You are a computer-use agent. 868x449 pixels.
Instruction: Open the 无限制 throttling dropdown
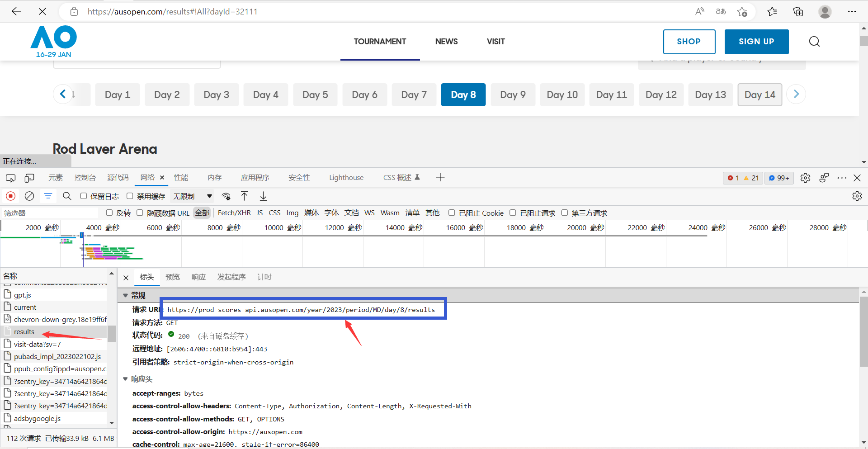[x=192, y=196]
